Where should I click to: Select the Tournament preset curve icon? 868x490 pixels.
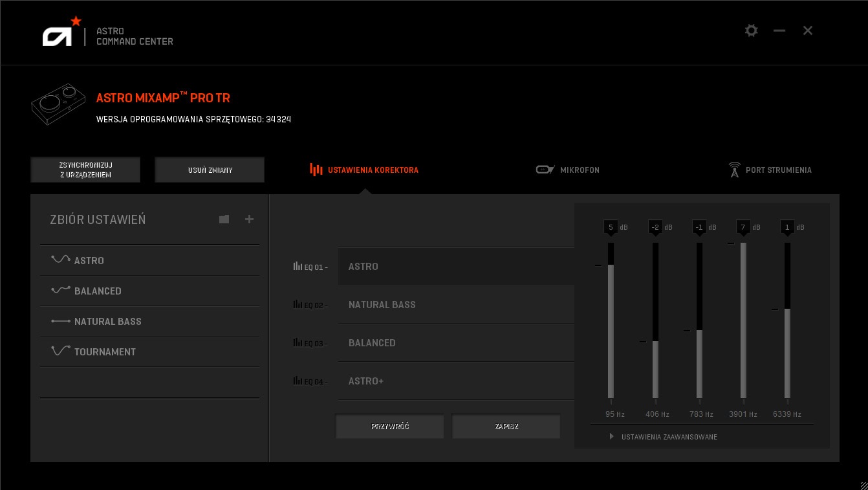point(61,351)
